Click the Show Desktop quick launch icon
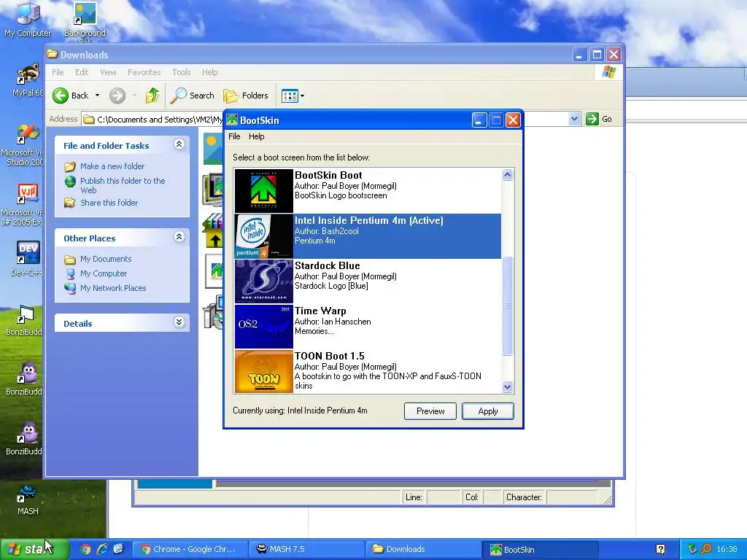The width and height of the screenshot is (747, 560). 118,549
